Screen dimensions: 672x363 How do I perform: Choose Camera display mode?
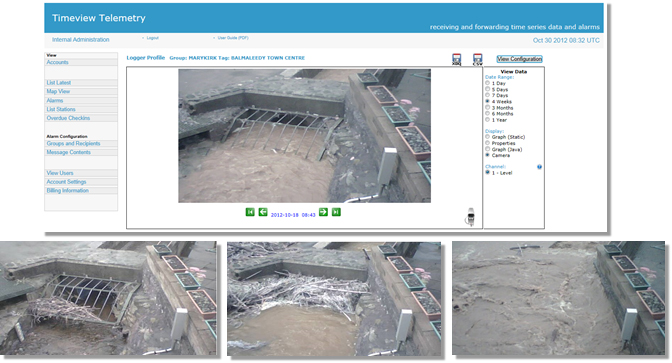487,155
